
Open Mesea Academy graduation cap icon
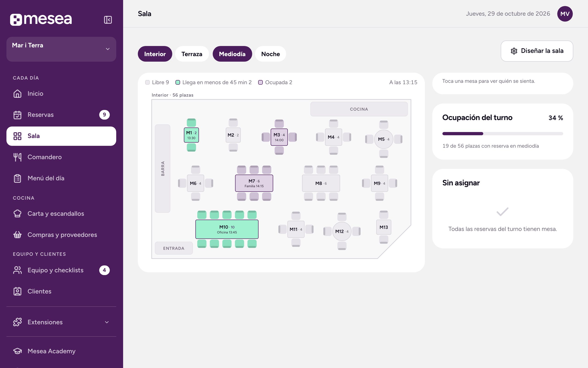[x=17, y=351]
